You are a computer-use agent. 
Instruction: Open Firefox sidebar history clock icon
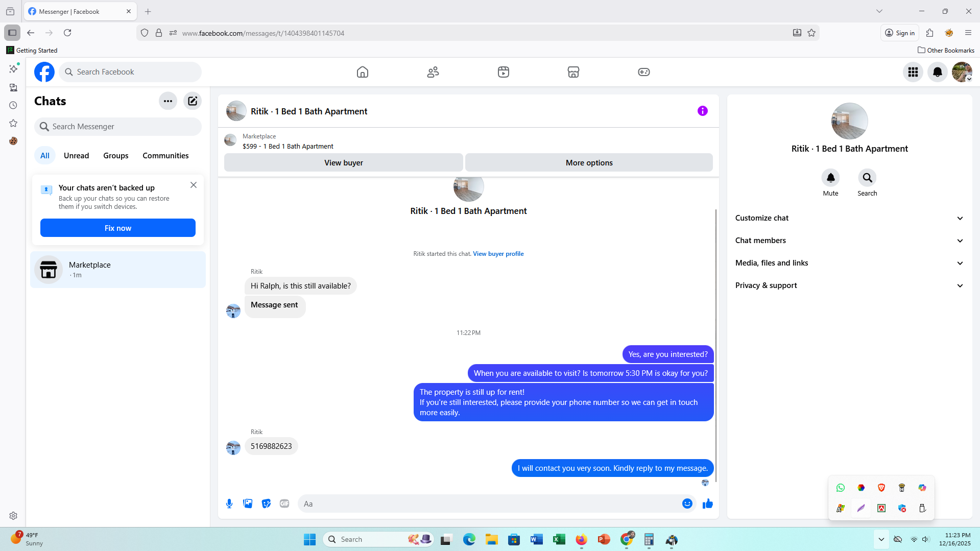(x=13, y=106)
